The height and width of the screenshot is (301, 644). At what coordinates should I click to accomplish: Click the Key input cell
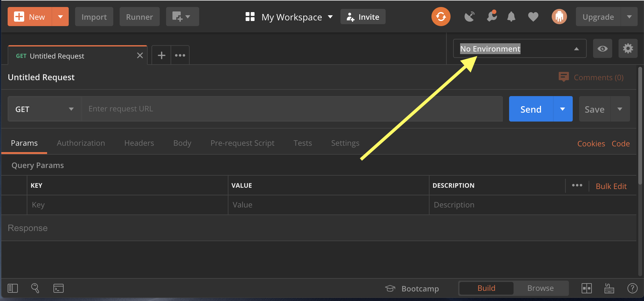pos(128,205)
